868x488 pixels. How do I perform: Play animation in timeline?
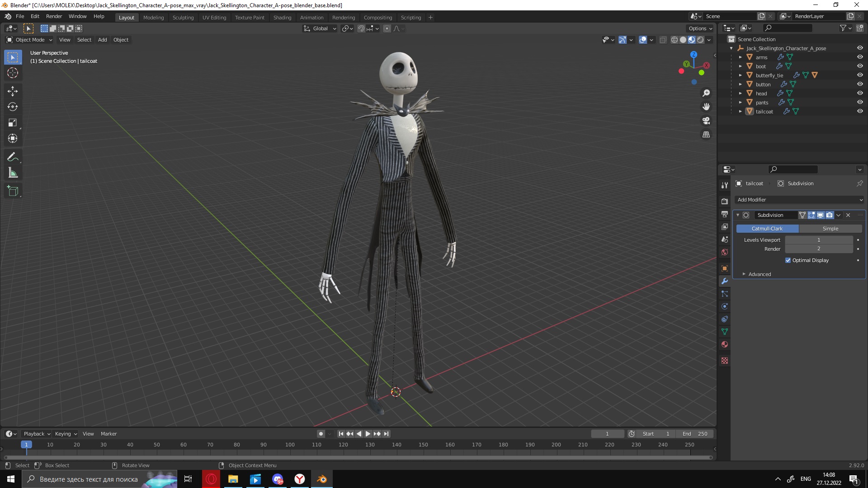(x=368, y=434)
